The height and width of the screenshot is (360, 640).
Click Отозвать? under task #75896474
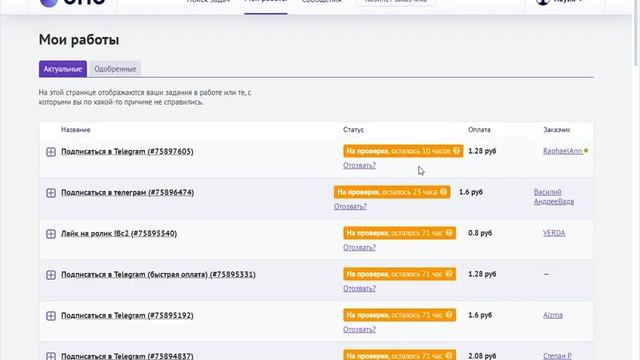click(x=350, y=207)
